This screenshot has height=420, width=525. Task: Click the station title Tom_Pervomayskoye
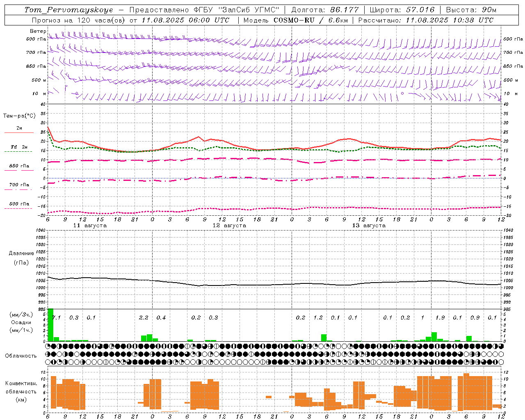[68, 10]
